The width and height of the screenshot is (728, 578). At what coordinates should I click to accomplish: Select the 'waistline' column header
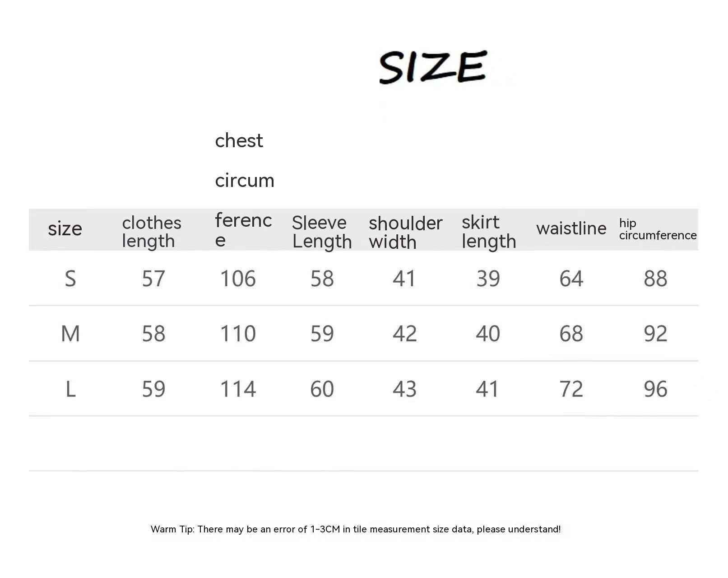(x=571, y=228)
